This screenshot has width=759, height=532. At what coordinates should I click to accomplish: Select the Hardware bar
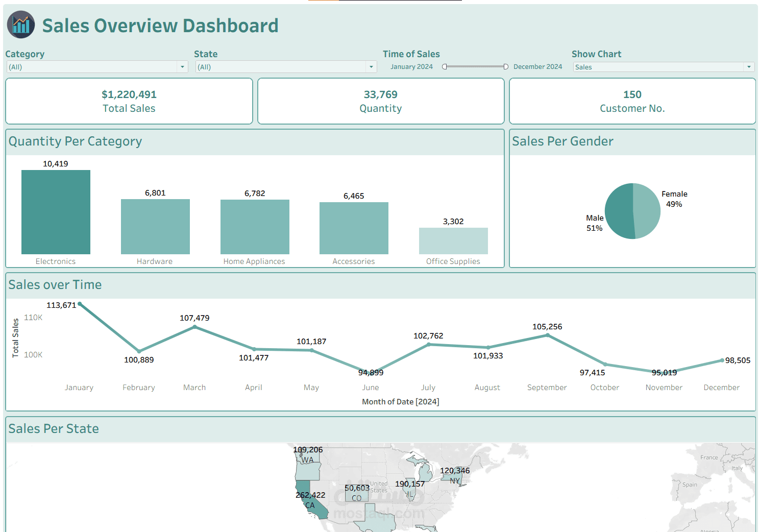(x=155, y=227)
